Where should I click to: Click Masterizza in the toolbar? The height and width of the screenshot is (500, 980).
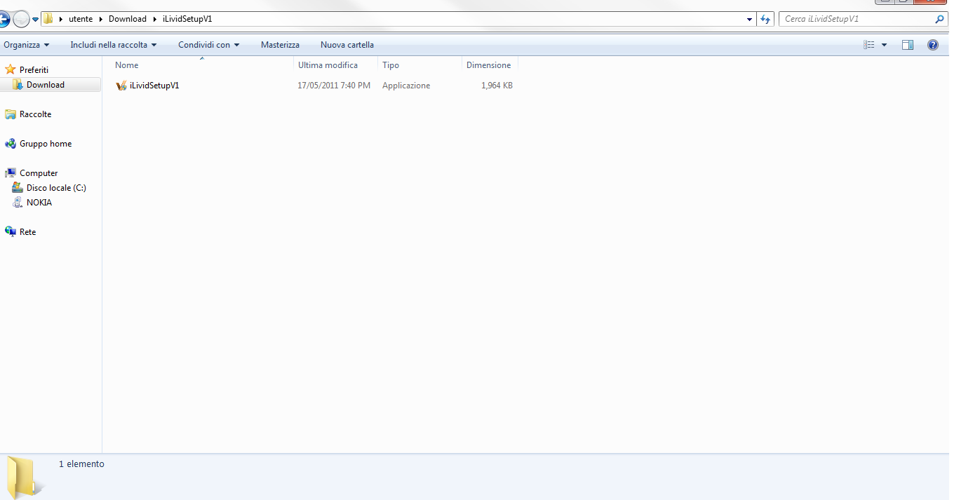280,45
